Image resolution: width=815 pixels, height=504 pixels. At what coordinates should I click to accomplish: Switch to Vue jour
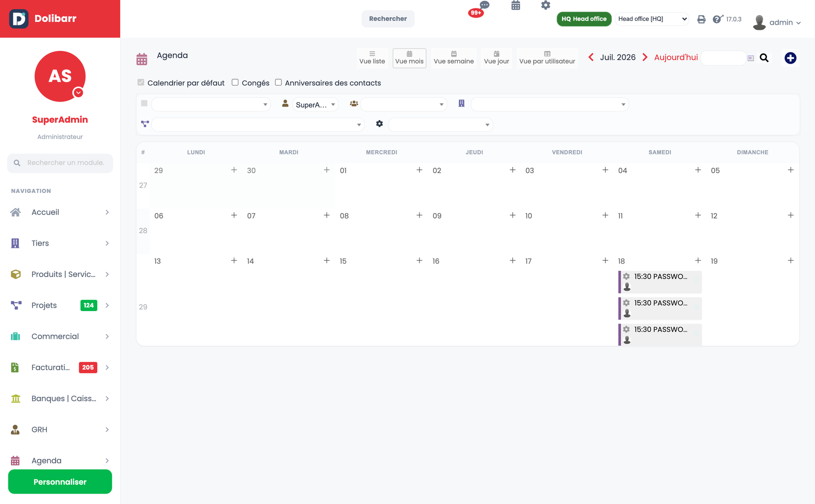pos(496,58)
